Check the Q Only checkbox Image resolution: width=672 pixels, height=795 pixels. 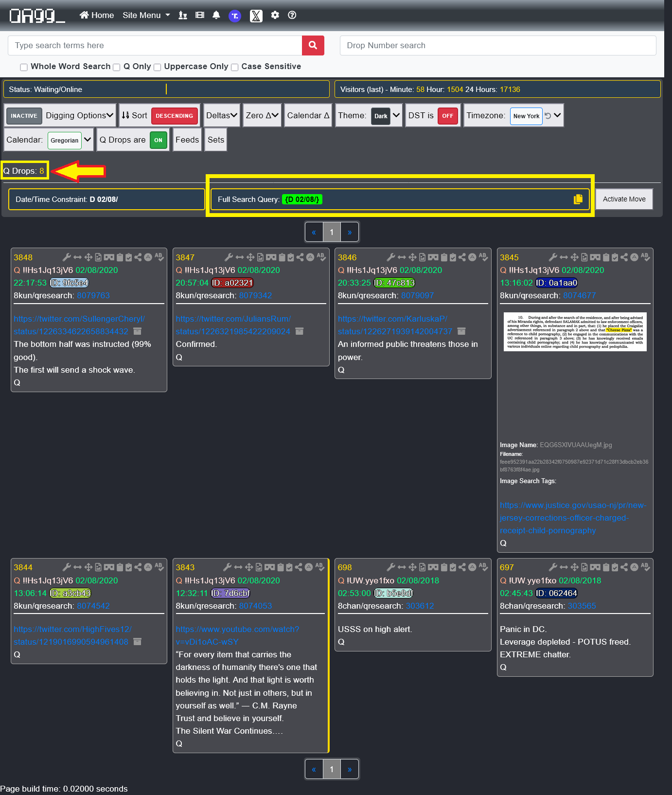[x=117, y=67]
